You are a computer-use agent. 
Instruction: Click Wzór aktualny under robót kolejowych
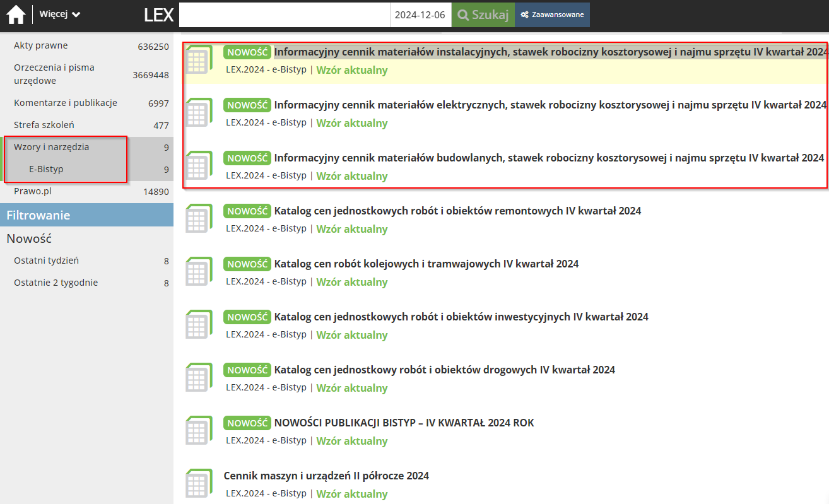[x=352, y=282]
